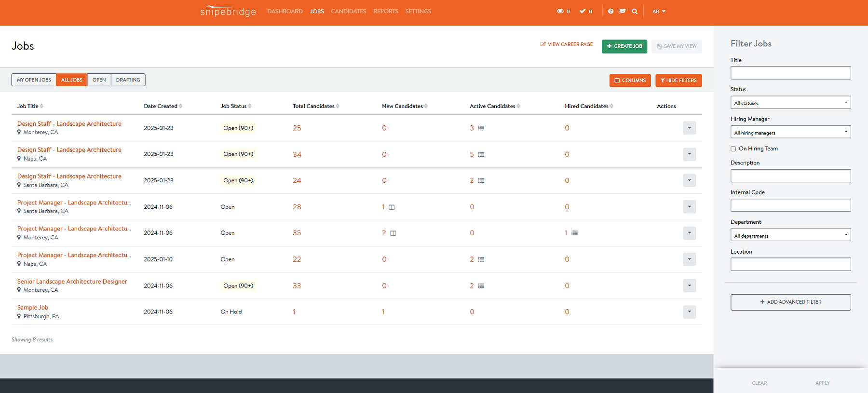Open the Candidates menu
Screen dimensions: 868x393
[349, 12]
